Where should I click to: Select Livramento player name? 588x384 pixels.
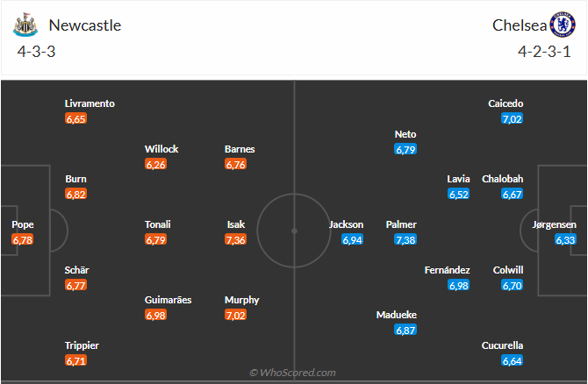tap(90, 103)
